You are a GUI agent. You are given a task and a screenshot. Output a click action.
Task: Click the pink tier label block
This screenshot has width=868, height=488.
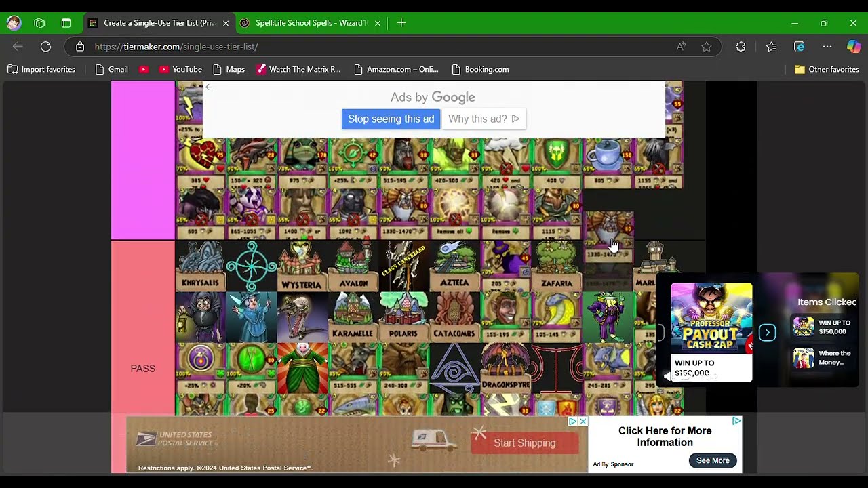coord(143,160)
